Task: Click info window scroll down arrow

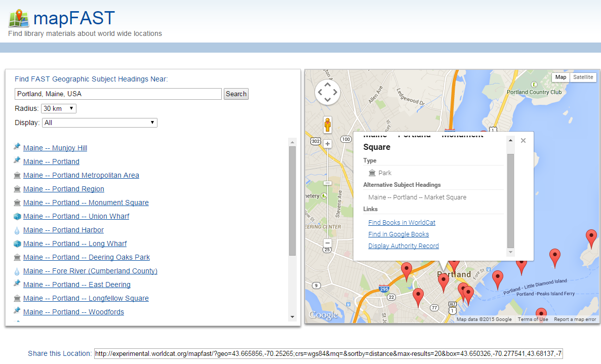Action: point(510,252)
